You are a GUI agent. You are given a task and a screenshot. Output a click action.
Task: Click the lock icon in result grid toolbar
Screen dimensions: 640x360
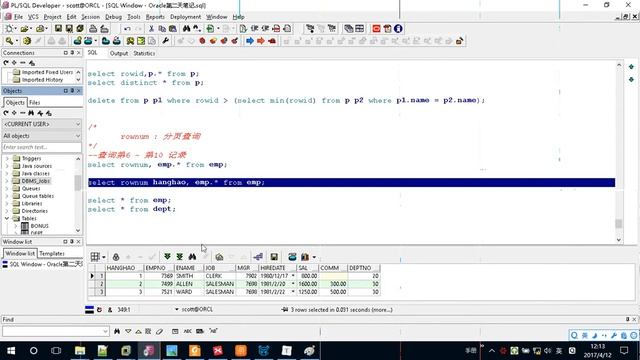(116, 257)
